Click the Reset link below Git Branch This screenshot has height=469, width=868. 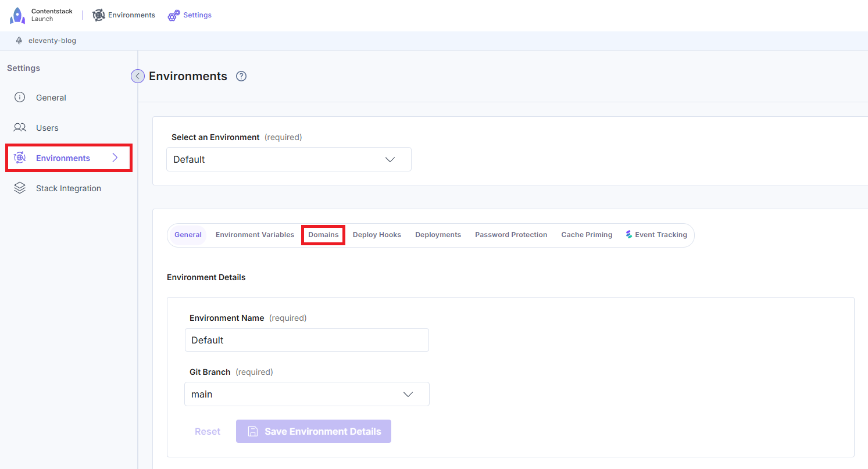208,431
